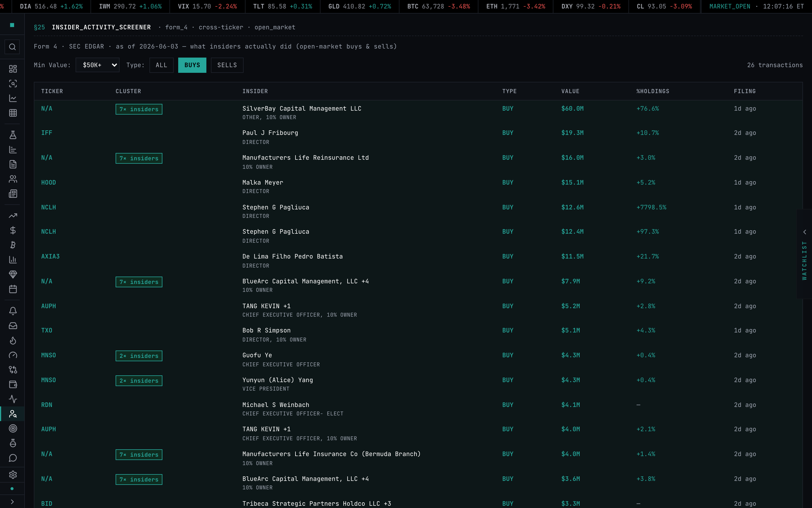
Task: Open the dollar sign icon
Action: click(13, 231)
